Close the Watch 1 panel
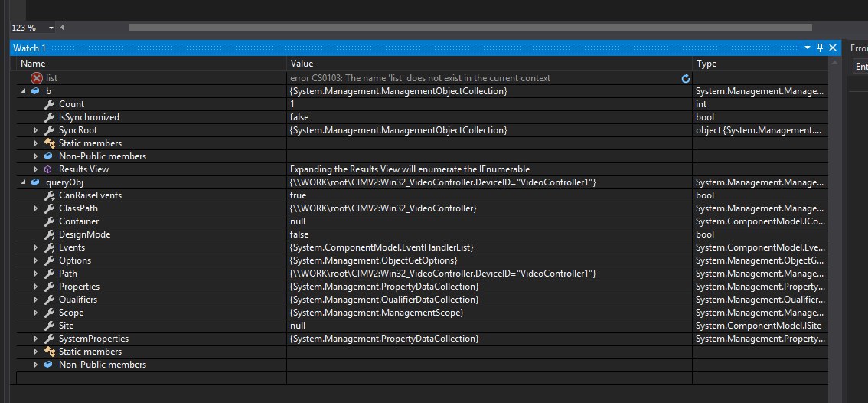The width and height of the screenshot is (868, 403). tap(832, 48)
